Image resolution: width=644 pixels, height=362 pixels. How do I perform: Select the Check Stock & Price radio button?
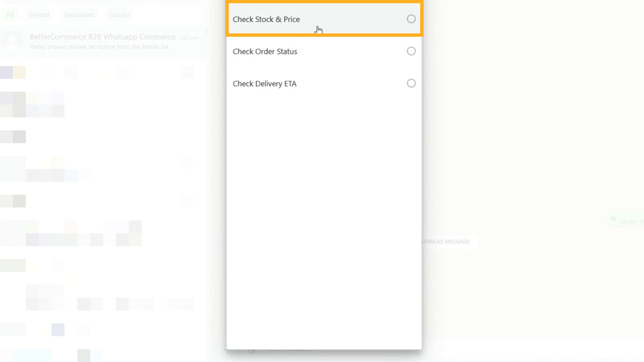coord(411,19)
